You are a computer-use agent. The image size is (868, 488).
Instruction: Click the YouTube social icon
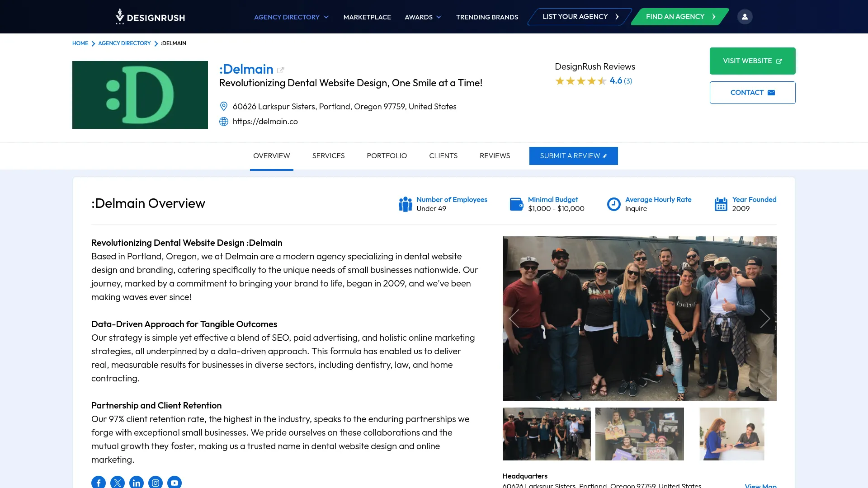[x=174, y=482]
